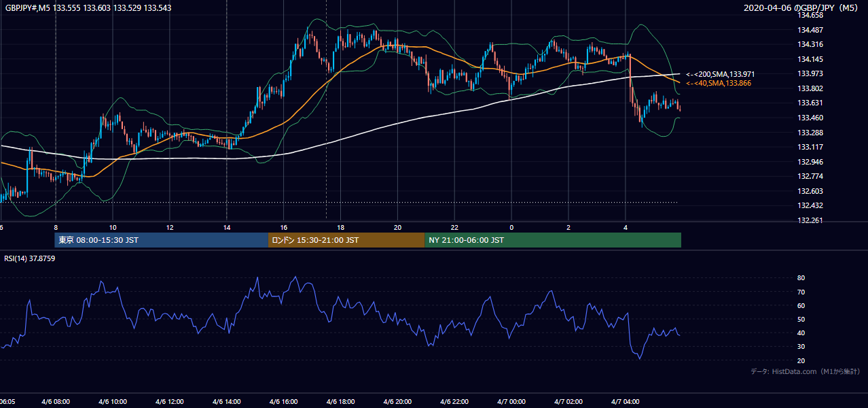Click RSI scale value 70
The height and width of the screenshot is (408, 868).
click(x=801, y=292)
